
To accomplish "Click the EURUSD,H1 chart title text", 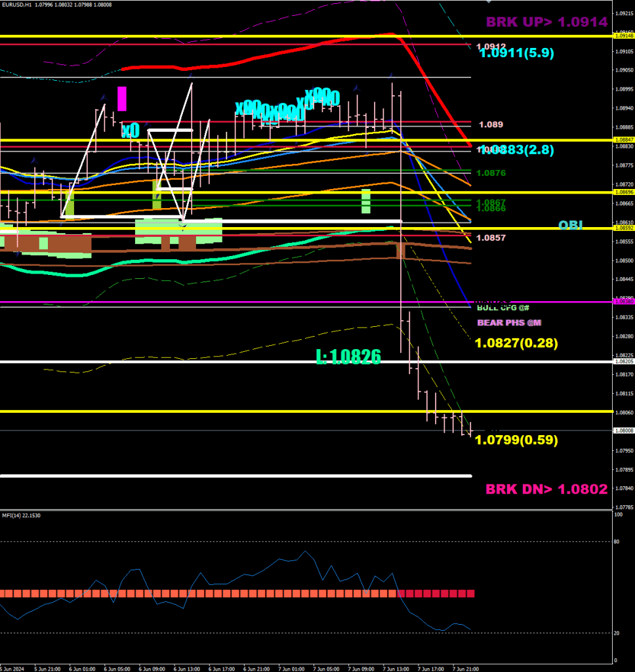I will point(18,5).
